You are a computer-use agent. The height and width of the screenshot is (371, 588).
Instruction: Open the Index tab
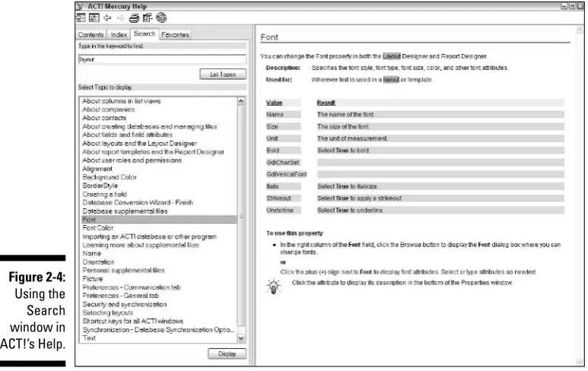[x=119, y=34]
